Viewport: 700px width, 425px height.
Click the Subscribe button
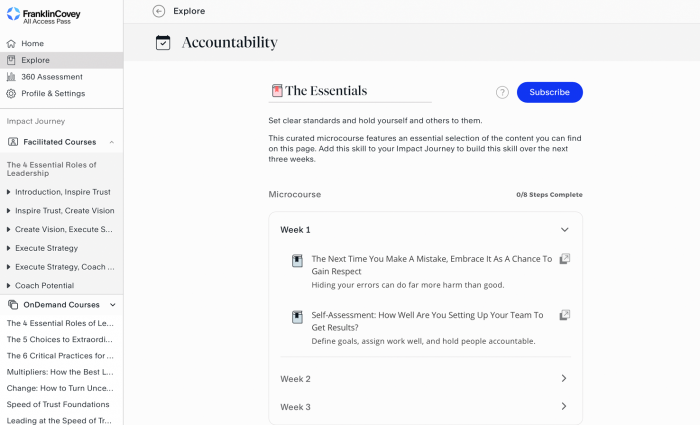tap(549, 92)
